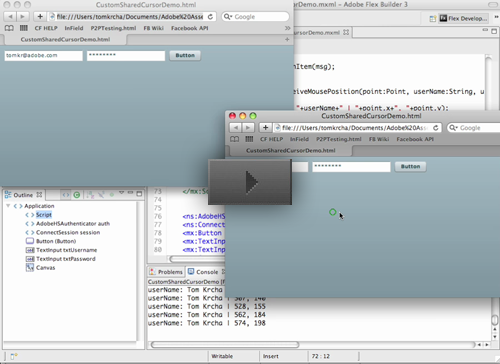Click Forward arrow in front Safari window
The height and width of the screenshot is (364, 500).
[x=248, y=128]
